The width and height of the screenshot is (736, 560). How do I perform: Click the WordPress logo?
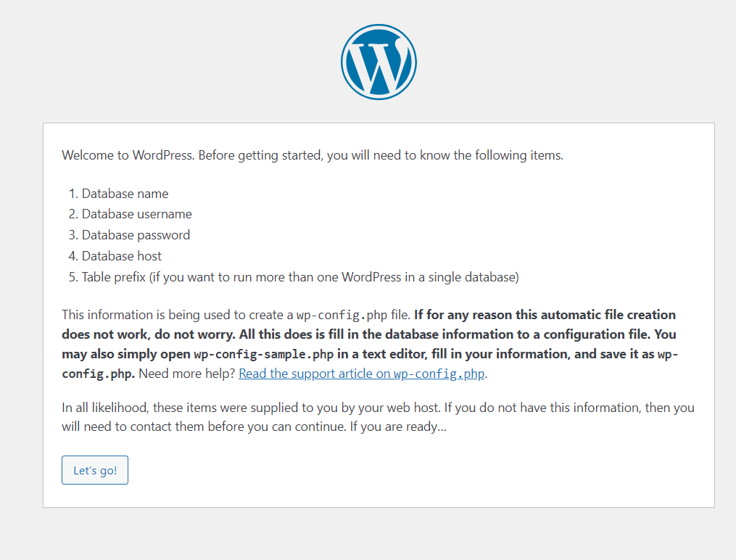coord(379,62)
